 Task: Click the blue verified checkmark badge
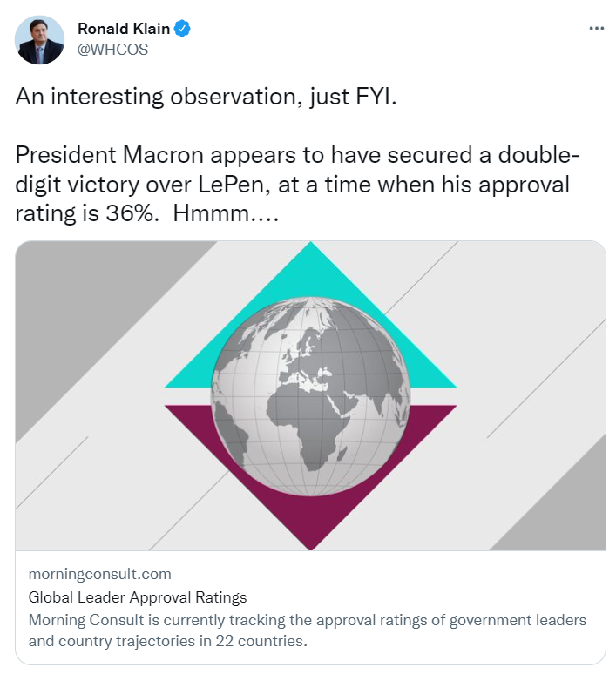(182, 29)
